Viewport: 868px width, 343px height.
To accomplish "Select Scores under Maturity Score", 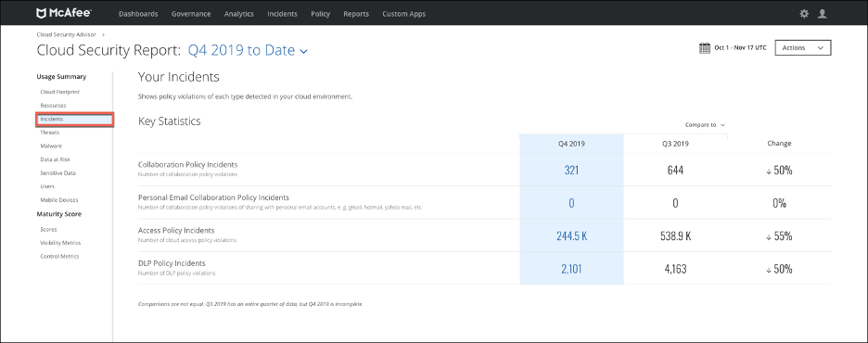I will click(x=48, y=229).
